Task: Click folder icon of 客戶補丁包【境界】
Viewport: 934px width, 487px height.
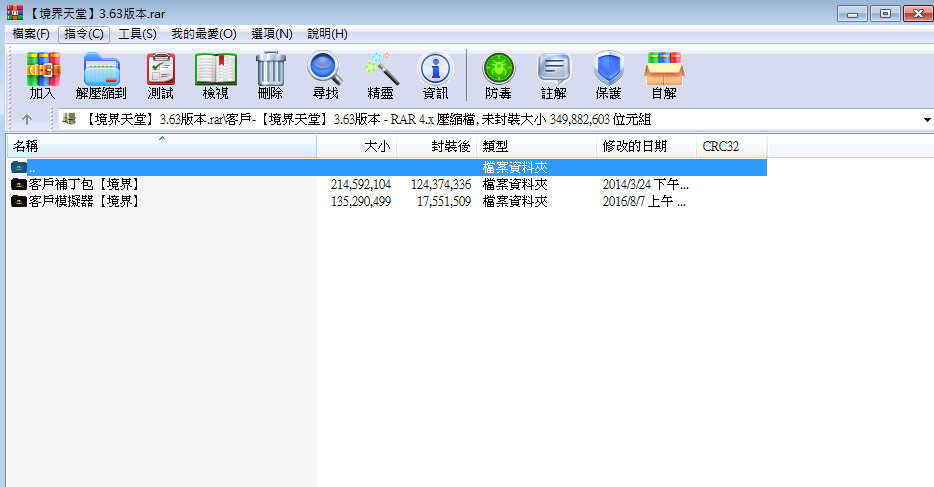Action: pos(19,185)
